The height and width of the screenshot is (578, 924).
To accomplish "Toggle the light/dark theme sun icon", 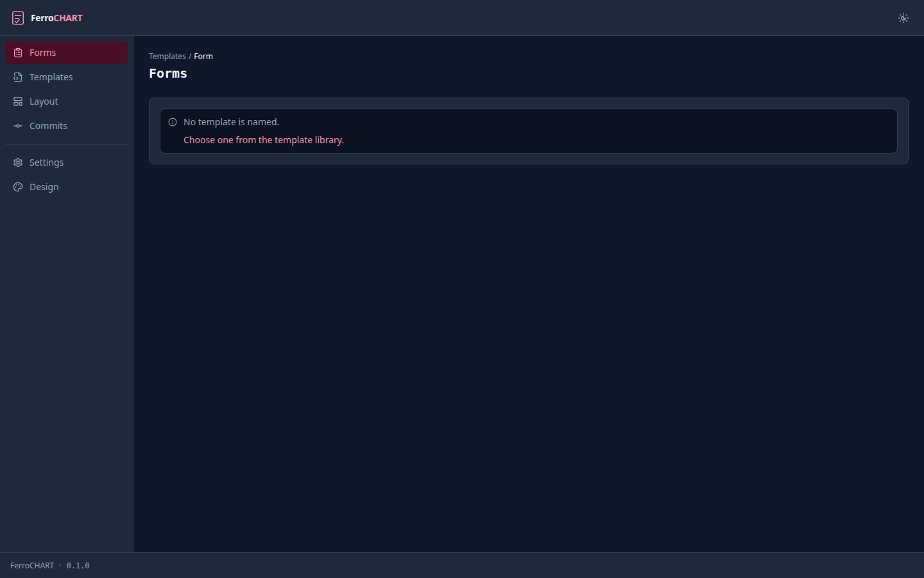I will pyautogui.click(x=903, y=18).
